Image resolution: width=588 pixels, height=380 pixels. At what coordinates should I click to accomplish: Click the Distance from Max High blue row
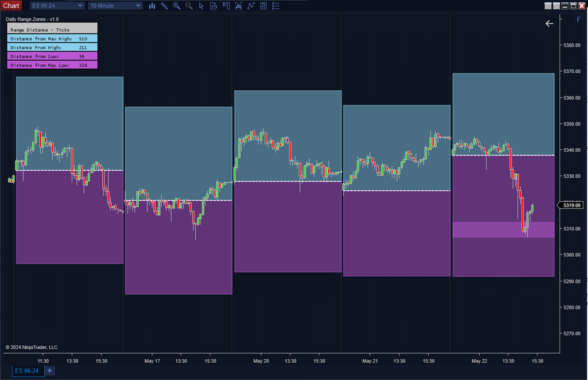click(52, 38)
